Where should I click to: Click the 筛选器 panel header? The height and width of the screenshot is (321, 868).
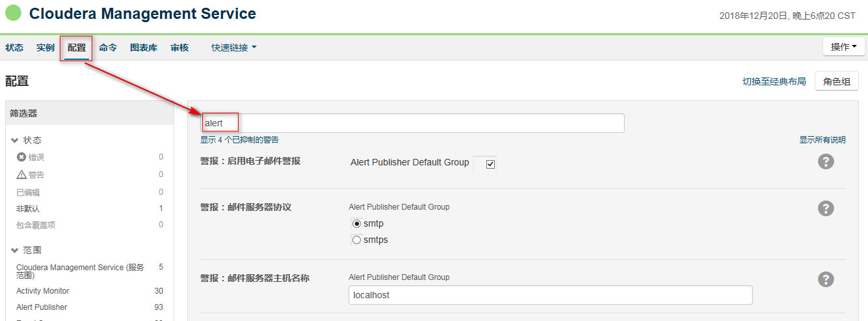point(90,113)
